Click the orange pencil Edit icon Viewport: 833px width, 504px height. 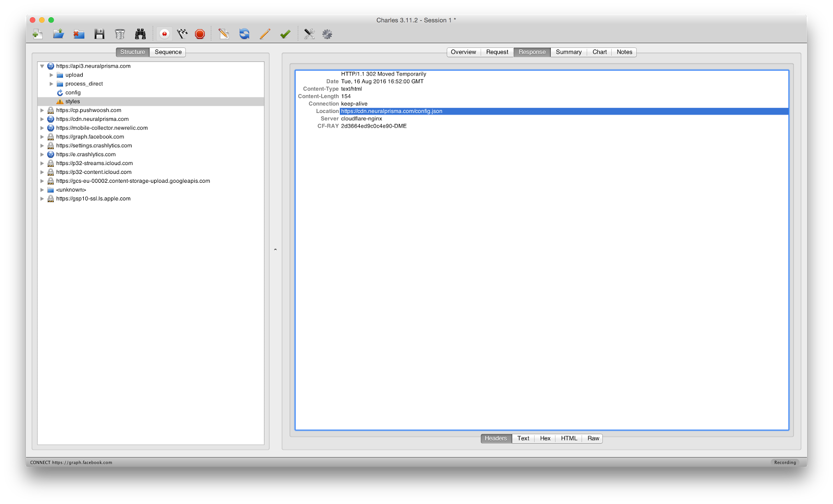tap(265, 34)
